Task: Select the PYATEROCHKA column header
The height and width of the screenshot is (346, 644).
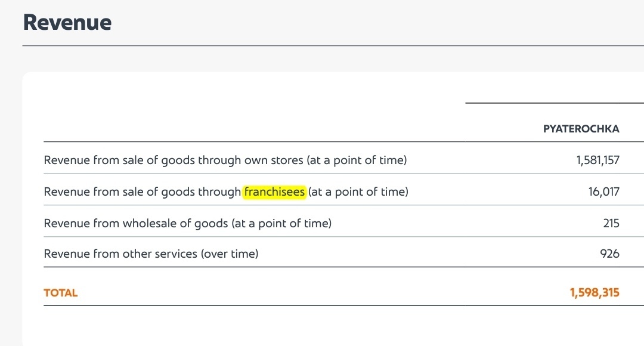Action: 581,129
